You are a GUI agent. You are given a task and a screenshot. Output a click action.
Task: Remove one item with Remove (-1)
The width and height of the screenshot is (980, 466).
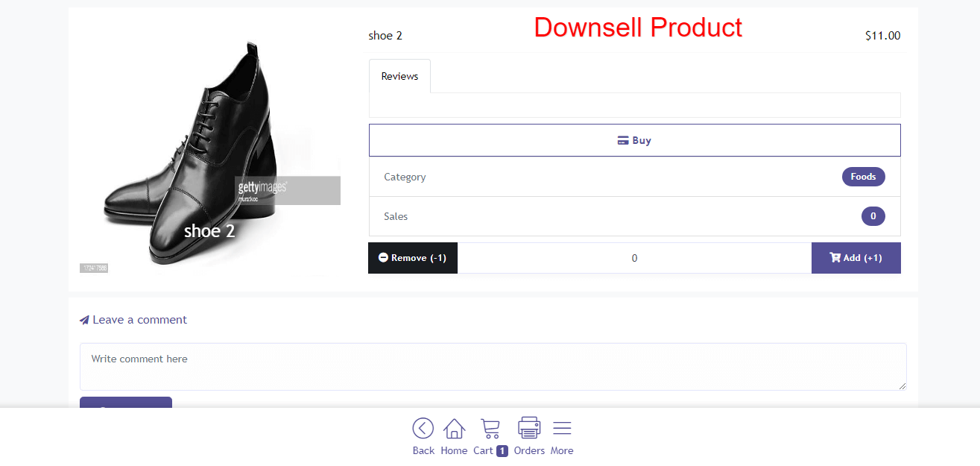(x=413, y=258)
